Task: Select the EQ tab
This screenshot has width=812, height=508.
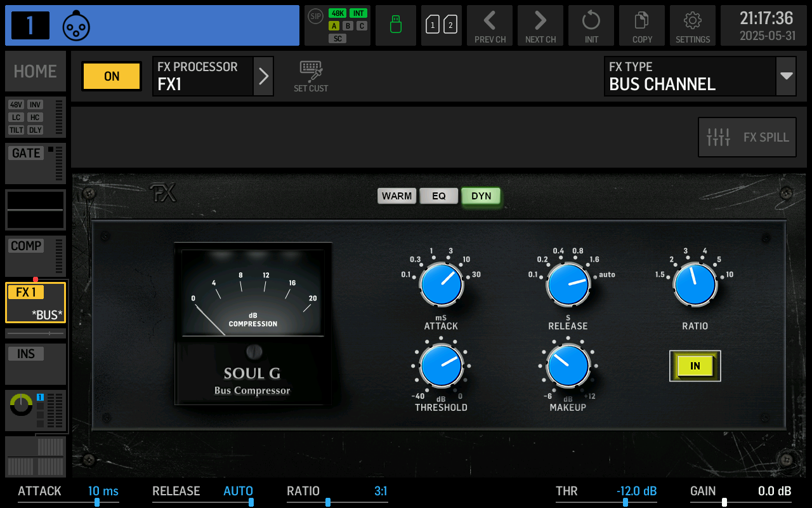Action: 439,196
